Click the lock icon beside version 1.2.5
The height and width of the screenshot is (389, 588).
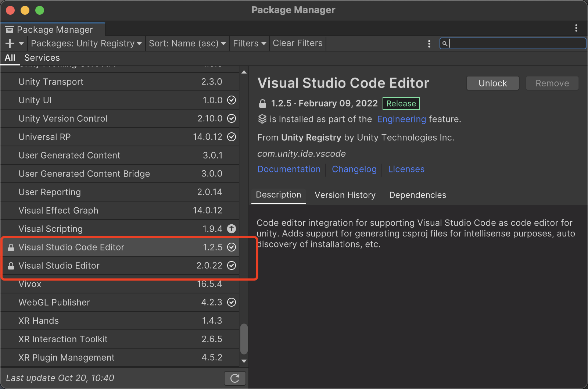pyautogui.click(x=262, y=103)
